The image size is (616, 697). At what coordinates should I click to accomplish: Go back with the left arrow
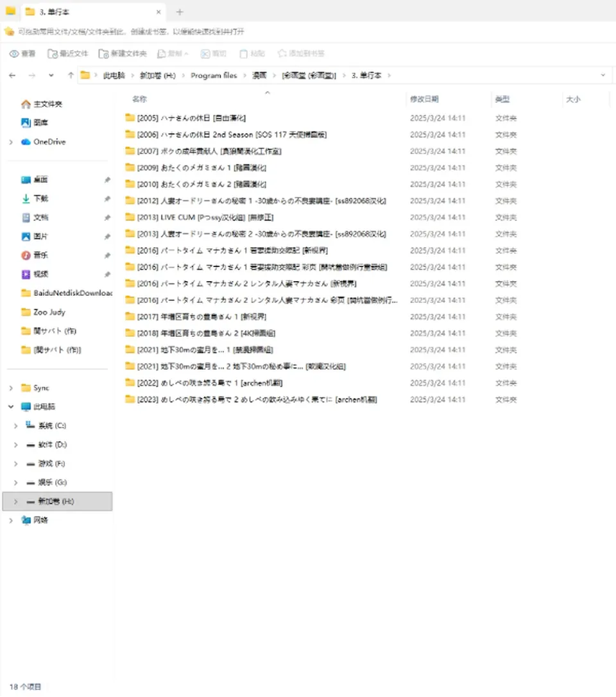coord(12,76)
